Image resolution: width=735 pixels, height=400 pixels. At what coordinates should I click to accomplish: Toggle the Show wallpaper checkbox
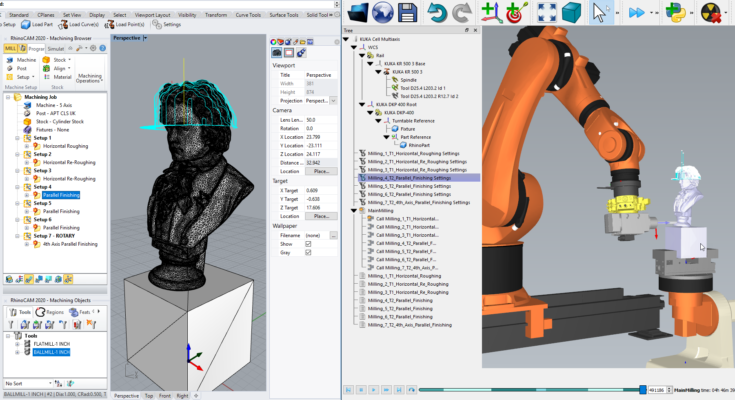(x=308, y=244)
